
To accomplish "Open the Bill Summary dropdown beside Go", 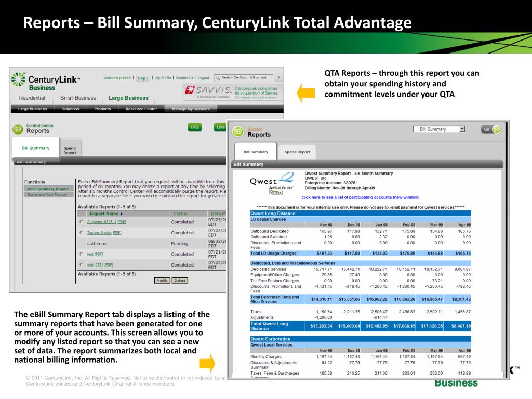I will (438, 129).
